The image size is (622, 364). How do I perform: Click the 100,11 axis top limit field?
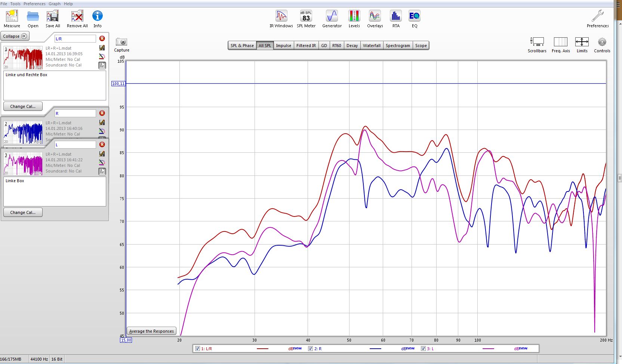[118, 84]
